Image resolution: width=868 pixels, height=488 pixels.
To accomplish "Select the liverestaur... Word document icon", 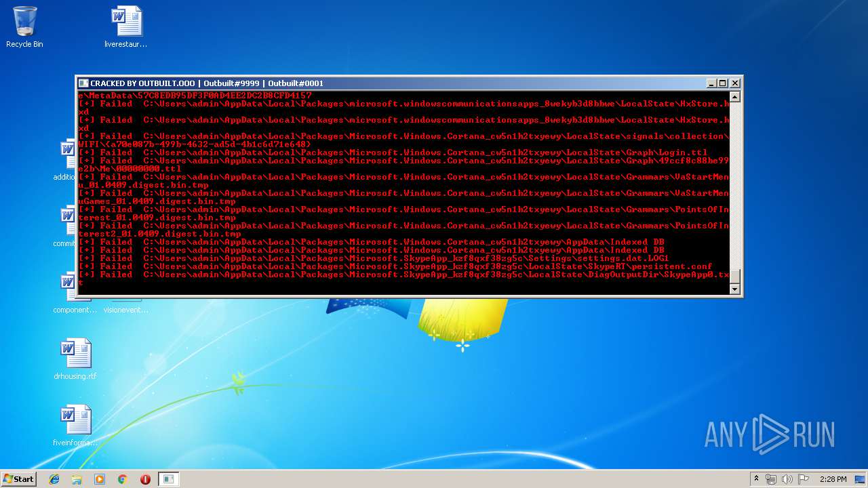I will point(126,27).
